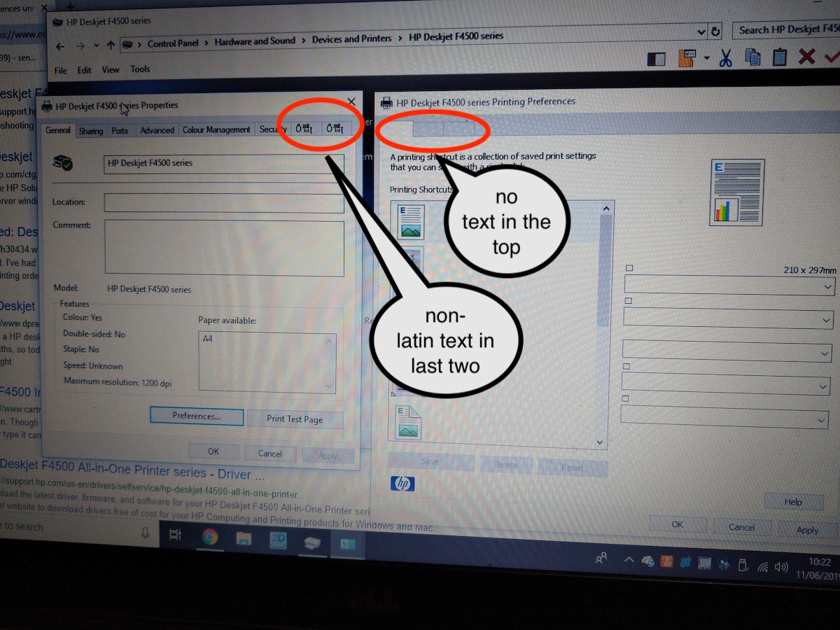This screenshot has height=630, width=840.
Task: Click the Preferences... button
Action: point(197,416)
